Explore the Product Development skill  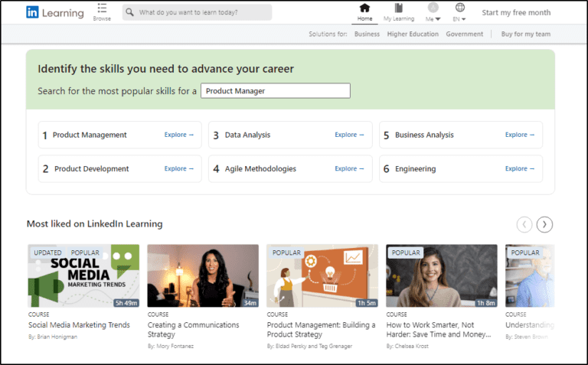179,168
